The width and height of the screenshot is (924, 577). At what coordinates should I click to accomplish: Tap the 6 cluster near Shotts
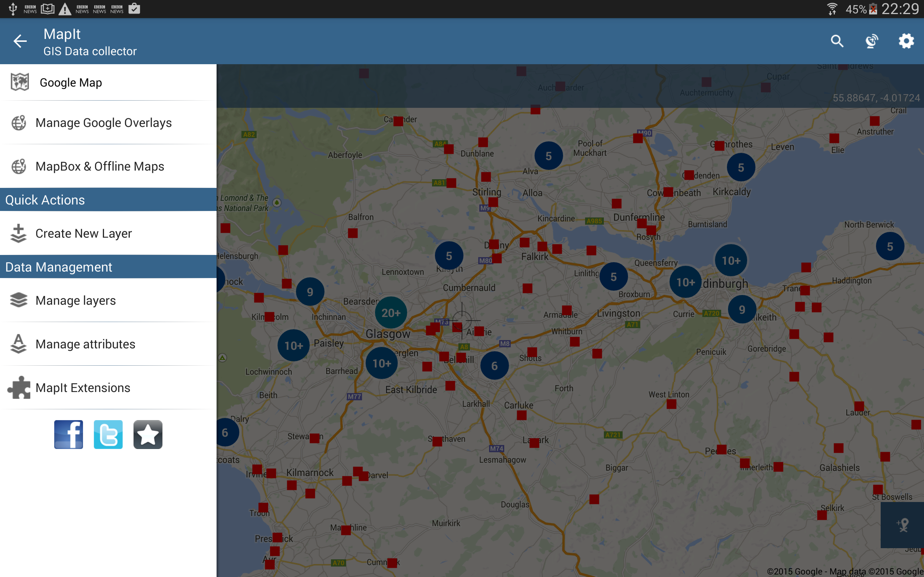click(x=494, y=366)
